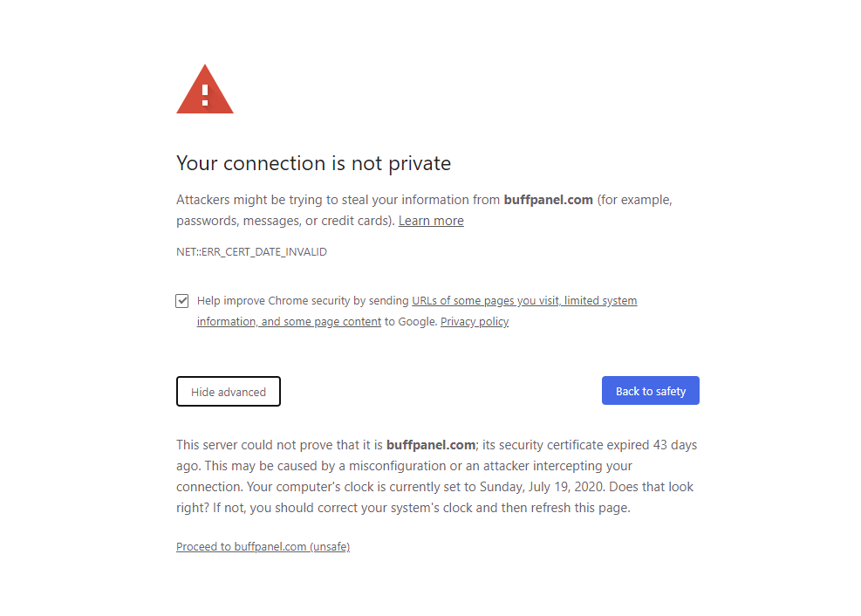Click the "passwords, messages, or credit cards" text
Viewport: 861px width, 616px height.
pyautogui.click(x=283, y=221)
